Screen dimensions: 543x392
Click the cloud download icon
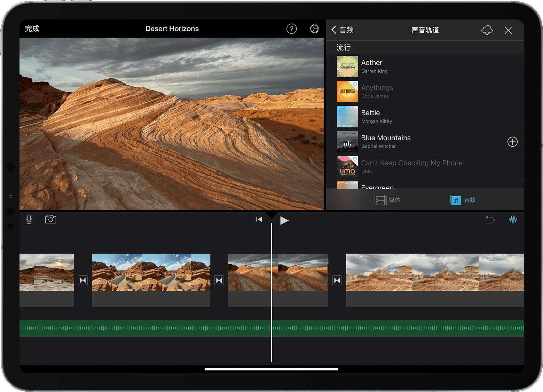coord(487,30)
